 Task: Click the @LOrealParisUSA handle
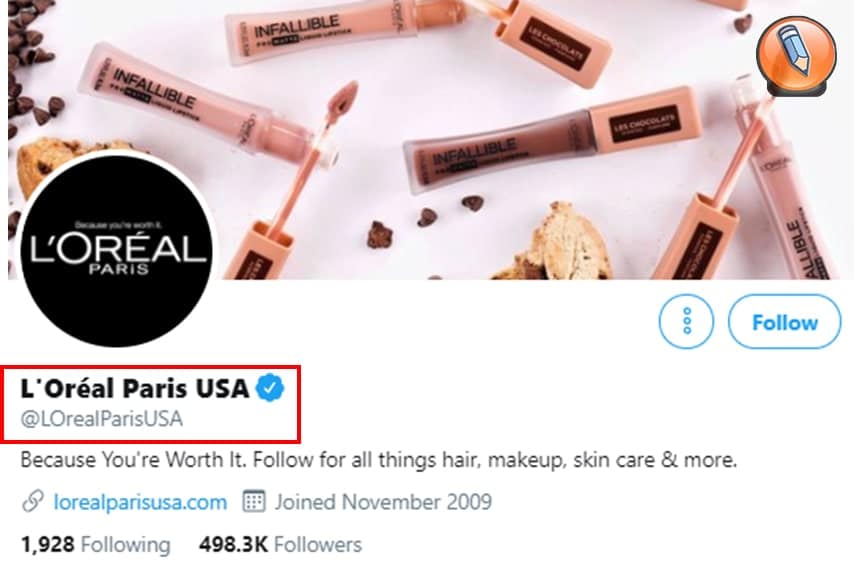(x=101, y=418)
